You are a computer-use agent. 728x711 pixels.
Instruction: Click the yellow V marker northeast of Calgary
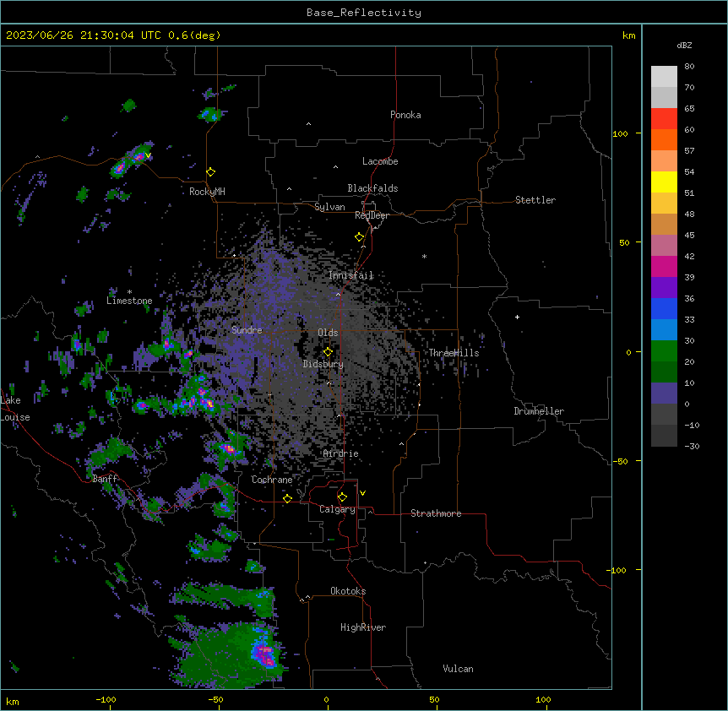tap(362, 493)
